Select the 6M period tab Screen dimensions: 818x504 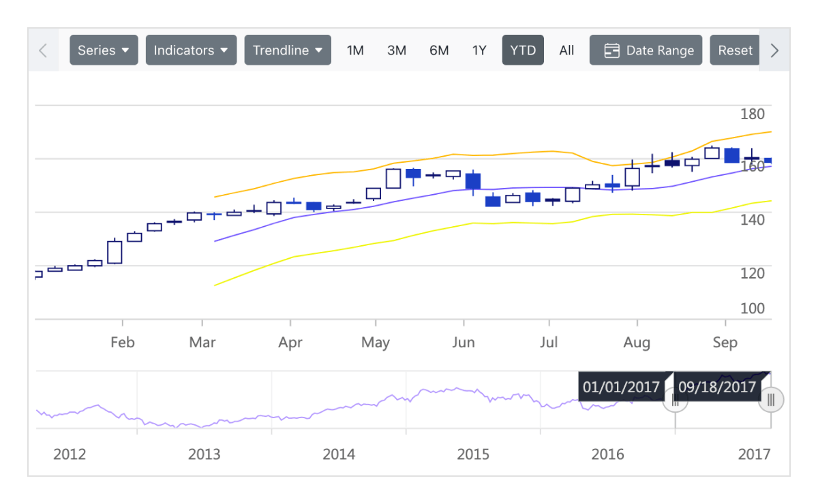point(439,50)
